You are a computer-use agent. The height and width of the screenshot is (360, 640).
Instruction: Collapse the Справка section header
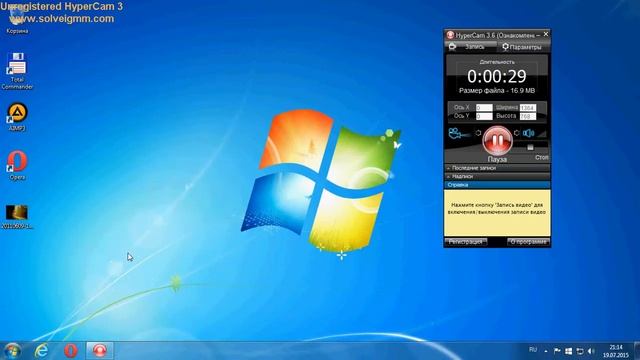point(497,185)
